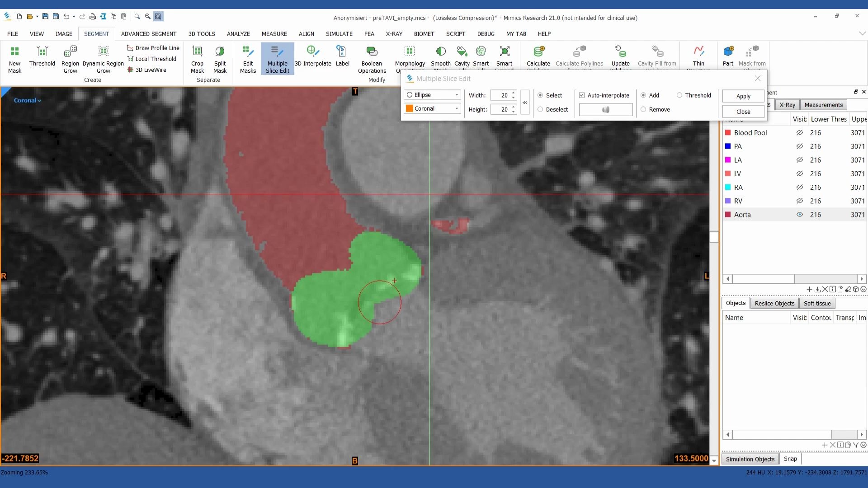Open the MEASURE ribbon tab
The image size is (868, 488).
point(274,34)
